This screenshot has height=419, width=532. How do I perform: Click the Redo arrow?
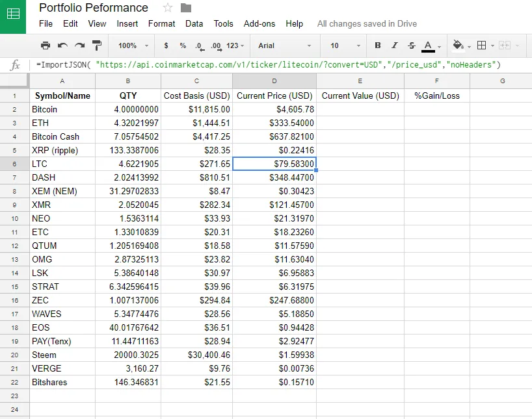click(x=80, y=45)
